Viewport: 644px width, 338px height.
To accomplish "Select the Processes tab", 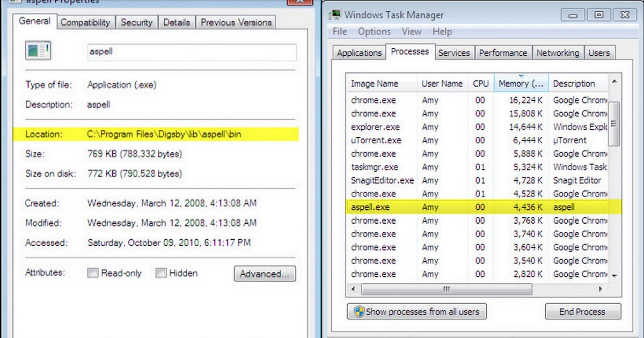I will [x=410, y=52].
